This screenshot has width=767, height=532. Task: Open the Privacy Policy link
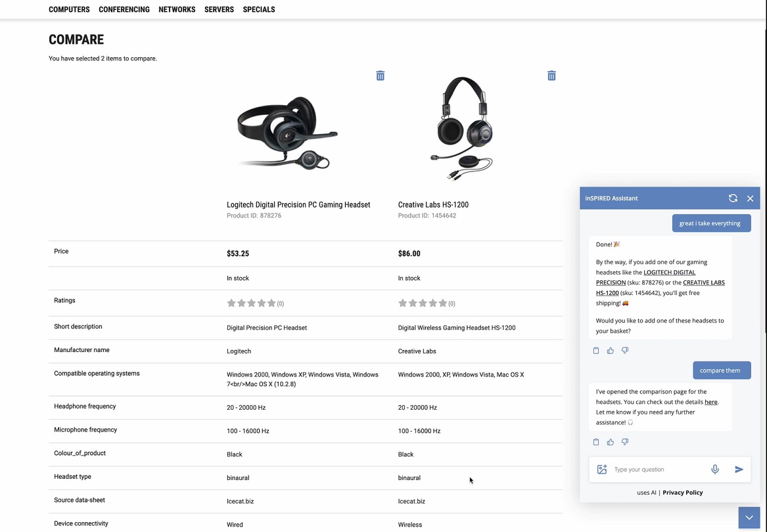point(682,493)
